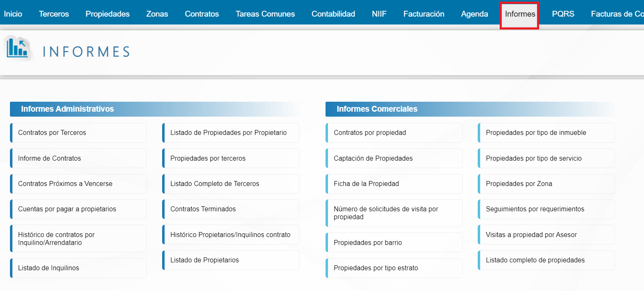Viewport: 644px width, 291px height.
Task: Open the Facturas de Co… menu item
Action: 617,14
